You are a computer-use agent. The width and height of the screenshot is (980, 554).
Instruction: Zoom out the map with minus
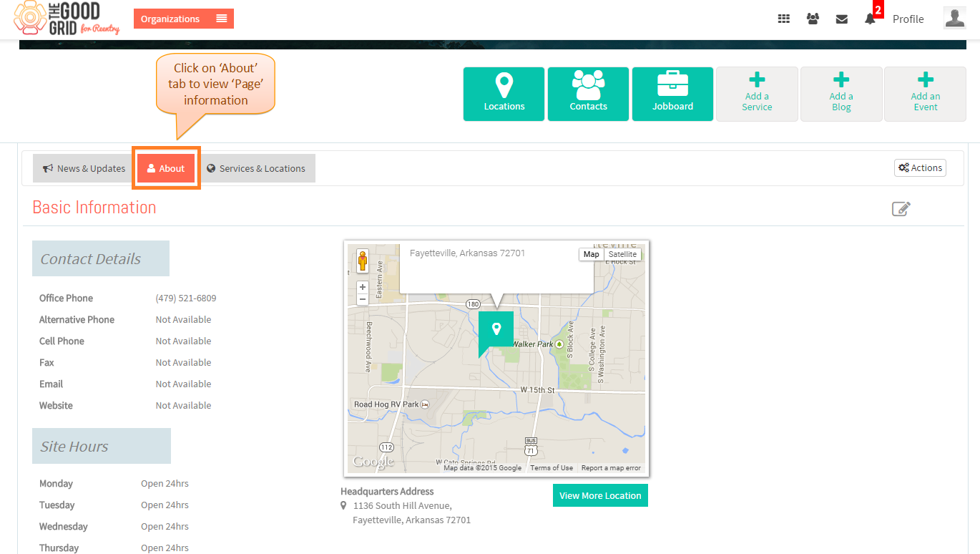(363, 299)
